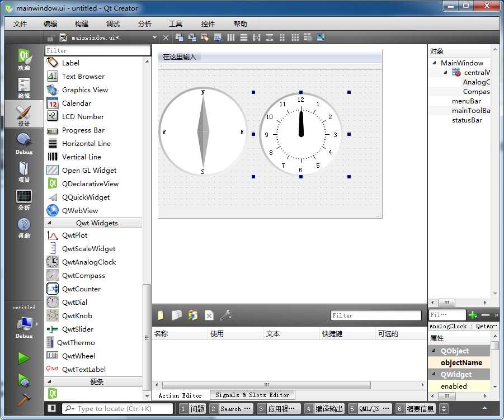Open the output pane selector arrows
This screenshot has height=420, width=504.
pyautogui.click(x=444, y=409)
